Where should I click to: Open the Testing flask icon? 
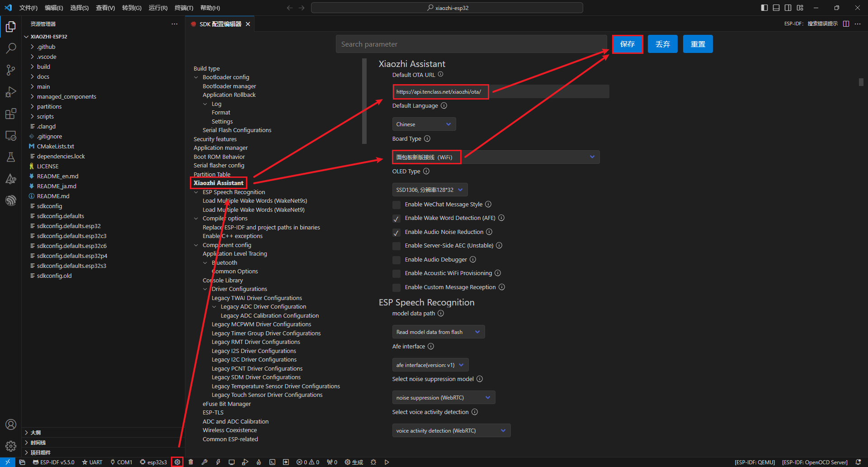click(x=11, y=157)
